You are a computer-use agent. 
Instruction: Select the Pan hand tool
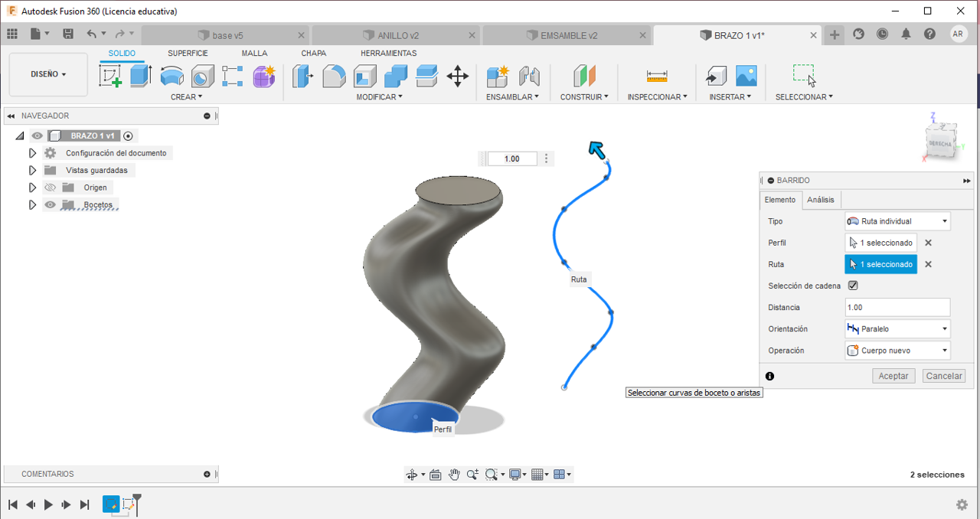(454, 475)
